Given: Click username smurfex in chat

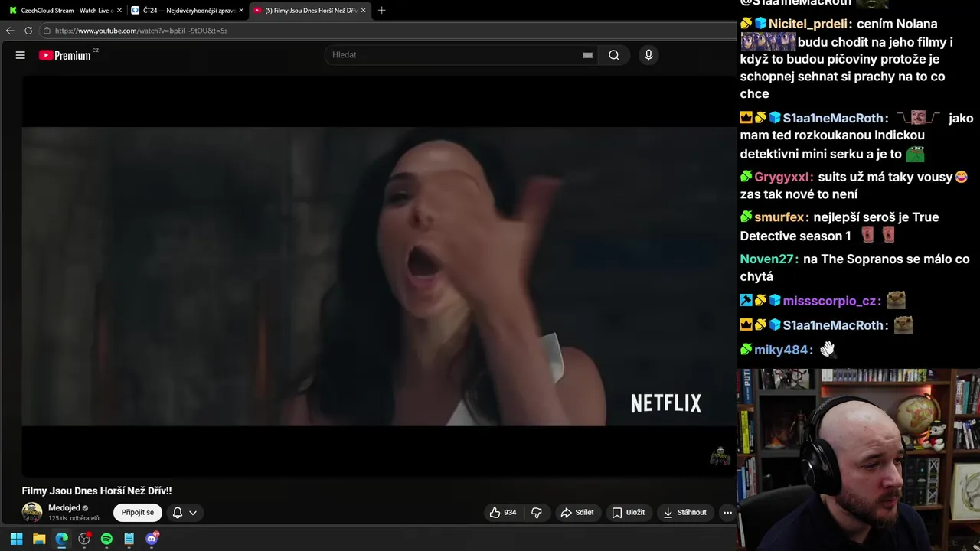Looking at the screenshot, I should click(x=779, y=217).
